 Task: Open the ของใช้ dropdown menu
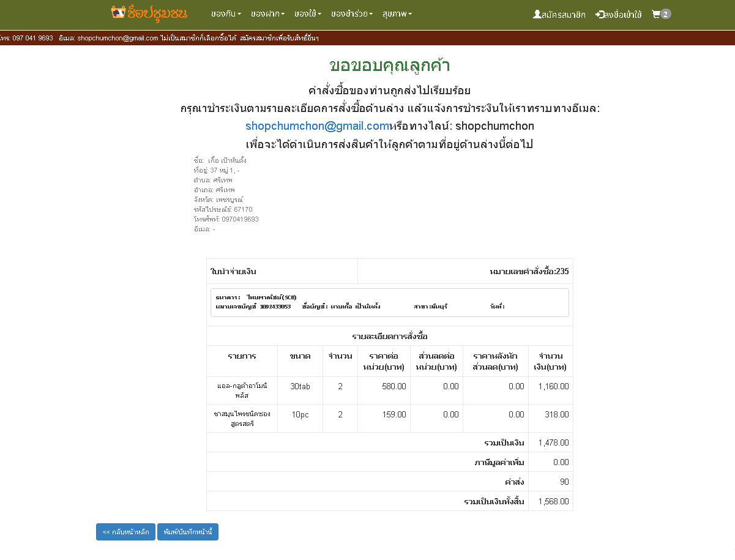307,13
